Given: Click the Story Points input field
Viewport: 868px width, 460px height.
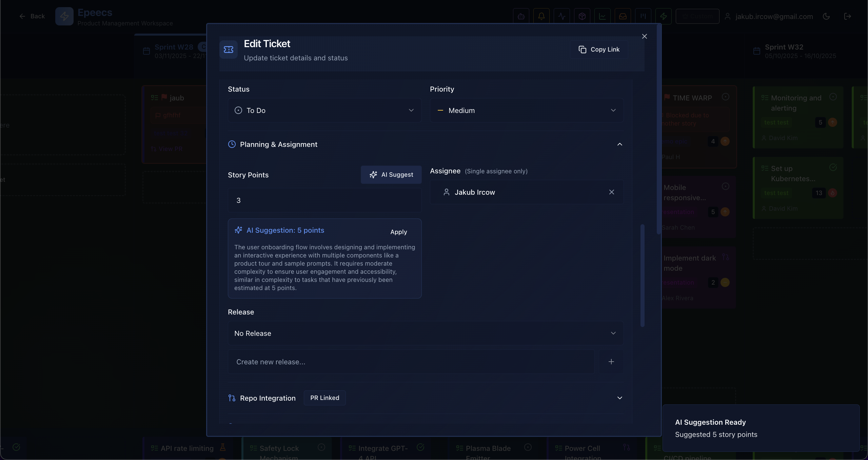Looking at the screenshot, I should [x=324, y=200].
